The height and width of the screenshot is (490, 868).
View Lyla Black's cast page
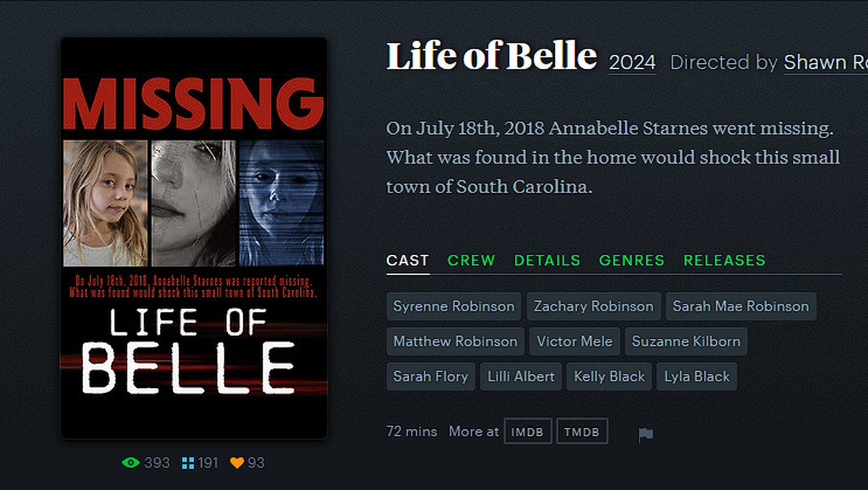697,376
